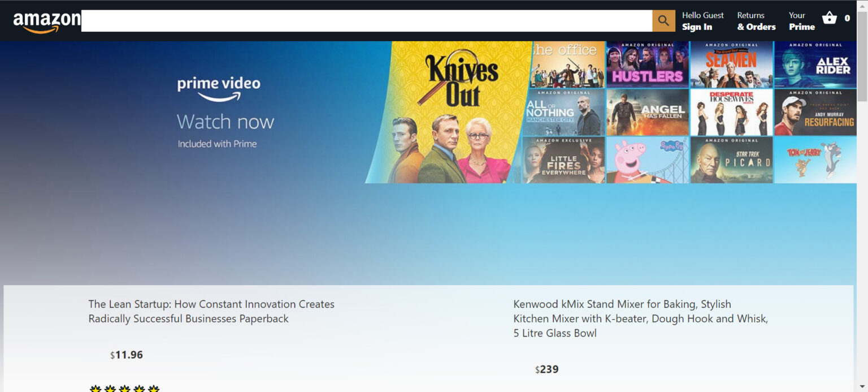Open Desperate Housewives thumbnail
Viewport: 868px width, 392px height.
(731, 112)
